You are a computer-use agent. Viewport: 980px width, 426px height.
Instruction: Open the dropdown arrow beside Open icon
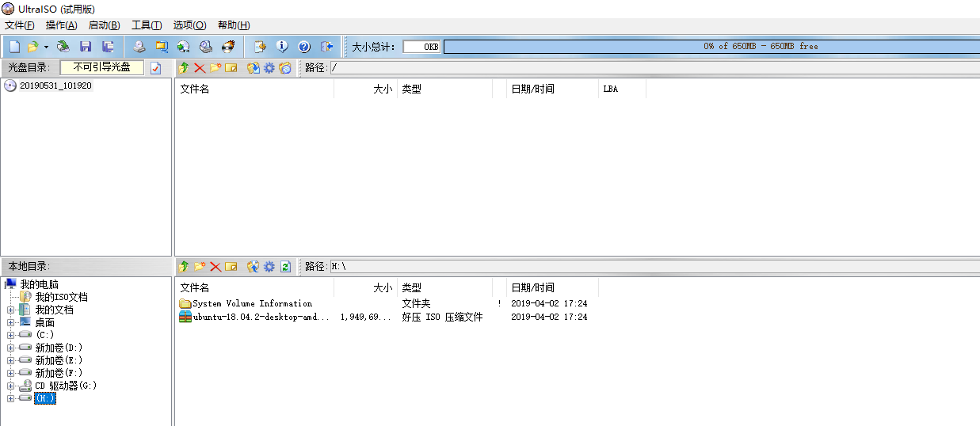[46, 47]
